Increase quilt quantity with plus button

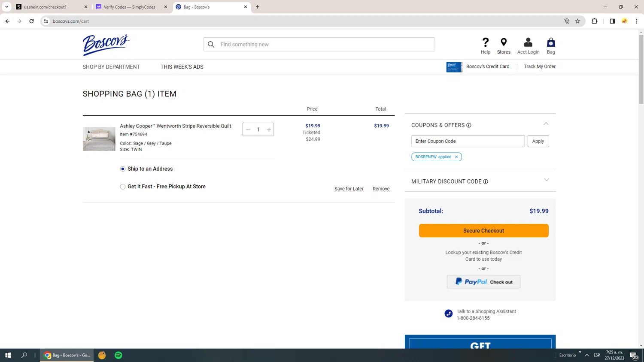click(x=269, y=130)
